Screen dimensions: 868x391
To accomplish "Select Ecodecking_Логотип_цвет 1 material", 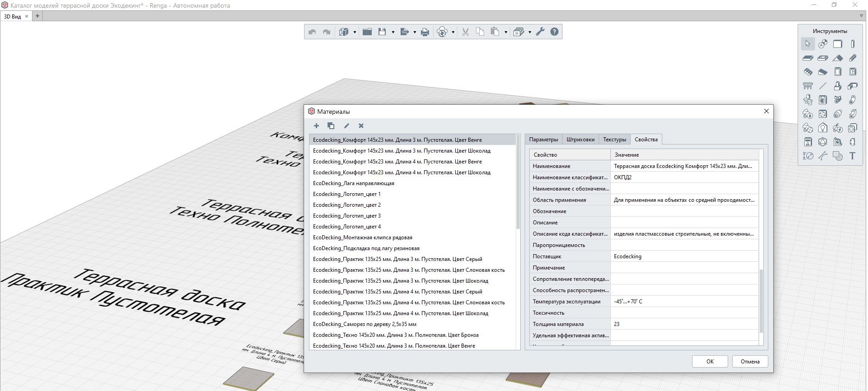I will pyautogui.click(x=412, y=194).
